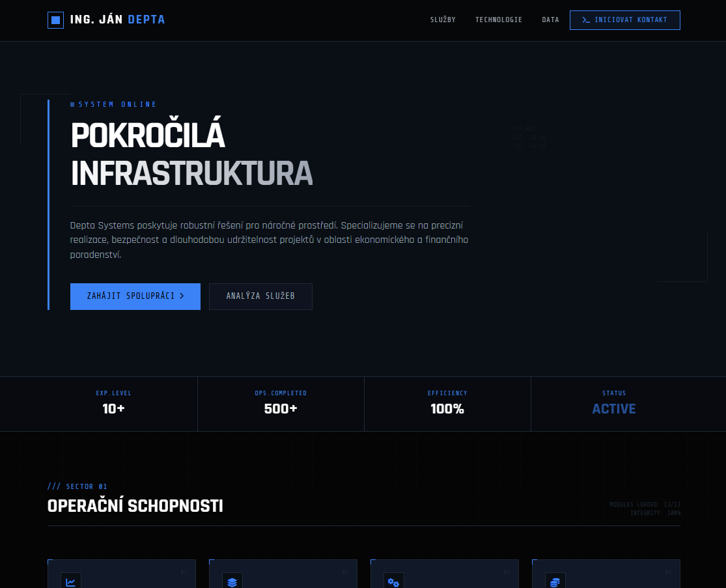The image size is (726, 588).
Task: Click the stacked layers icon on card 02
Action: click(x=232, y=580)
